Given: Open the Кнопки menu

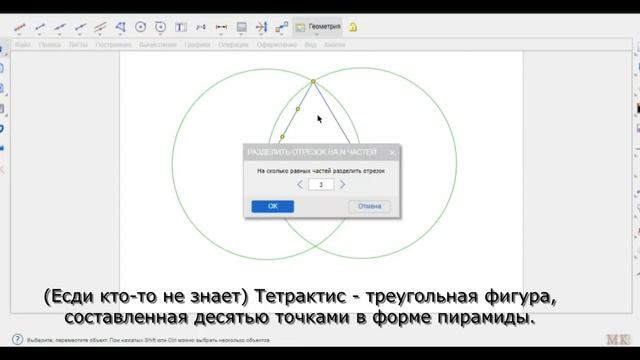Looking at the screenshot, I should point(335,45).
